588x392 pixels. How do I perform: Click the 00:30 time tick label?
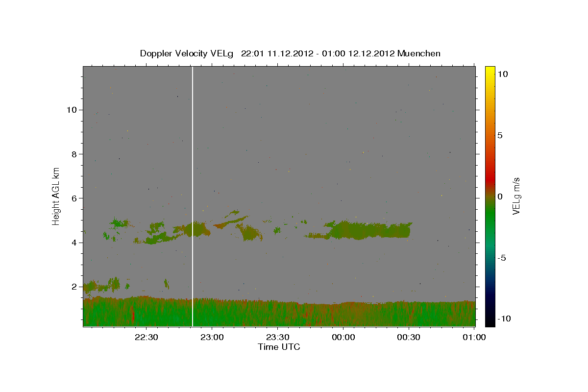pos(409,337)
